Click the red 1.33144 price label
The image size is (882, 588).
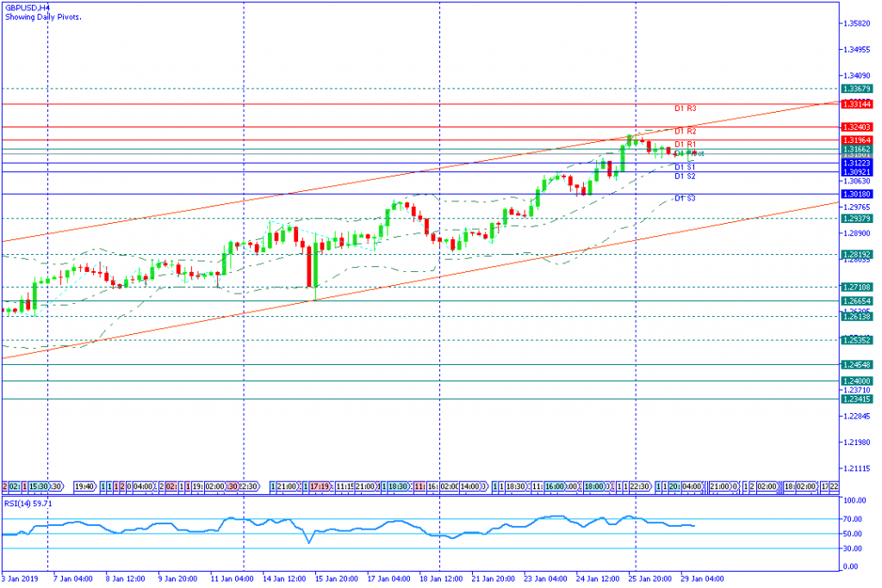tap(857, 104)
